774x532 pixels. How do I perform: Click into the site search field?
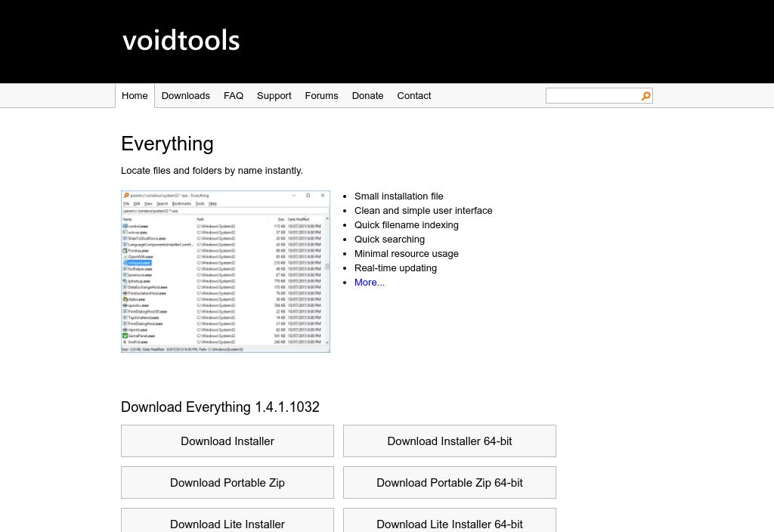click(593, 96)
